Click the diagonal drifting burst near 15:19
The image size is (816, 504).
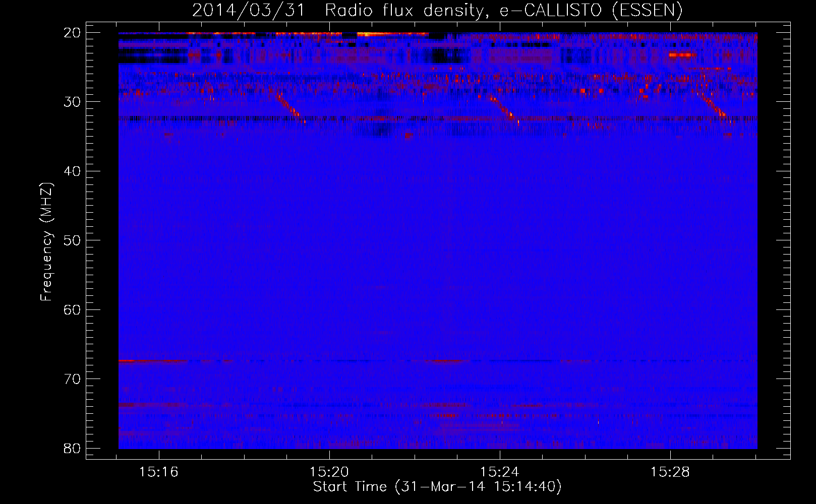[x=290, y=107]
